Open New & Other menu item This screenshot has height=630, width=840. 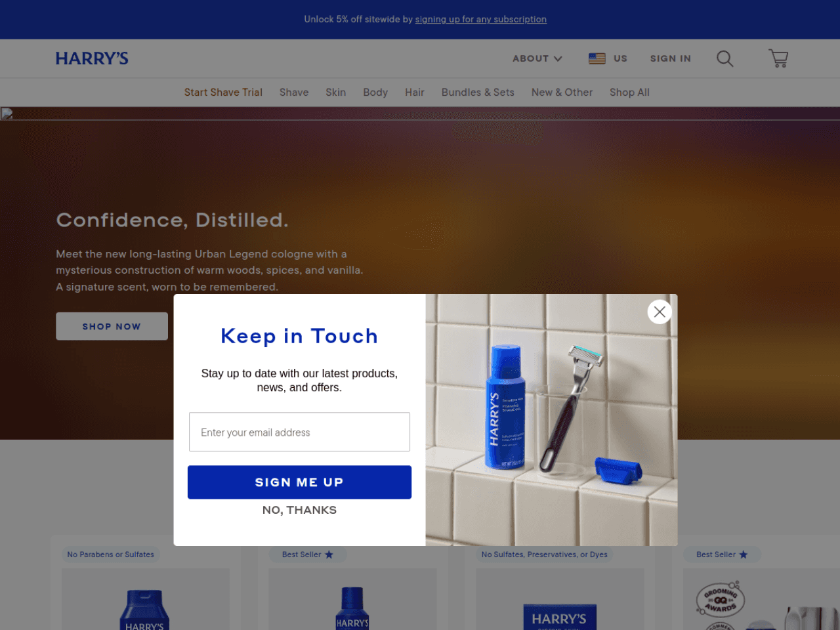[562, 93]
